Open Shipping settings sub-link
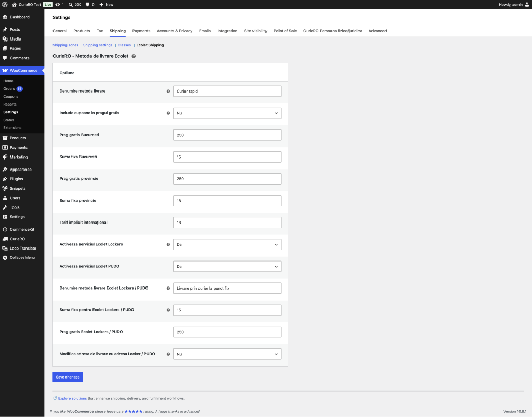Screen dimensions: 532x417 click(98, 45)
